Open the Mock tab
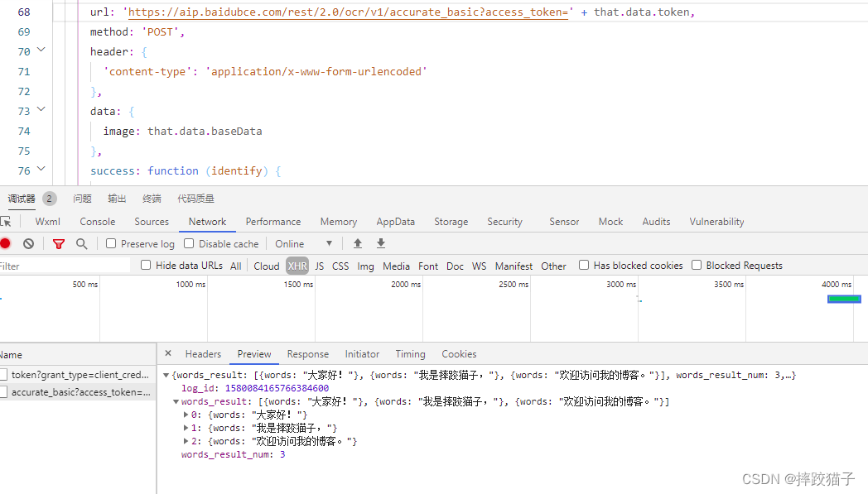The width and height of the screenshot is (868, 494). [x=610, y=222]
